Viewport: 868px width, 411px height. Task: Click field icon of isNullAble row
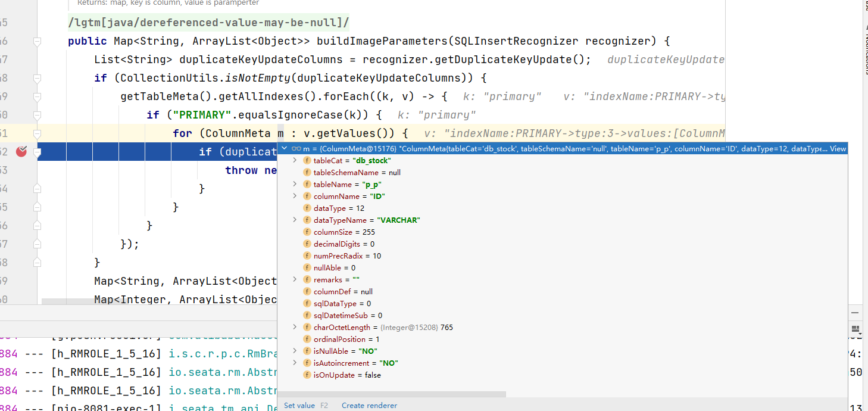point(307,351)
